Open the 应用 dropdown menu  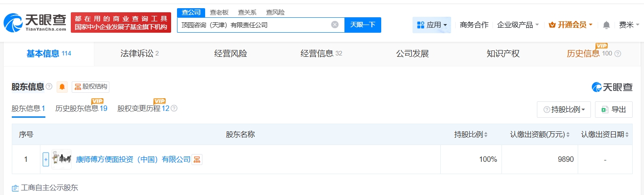[432, 25]
